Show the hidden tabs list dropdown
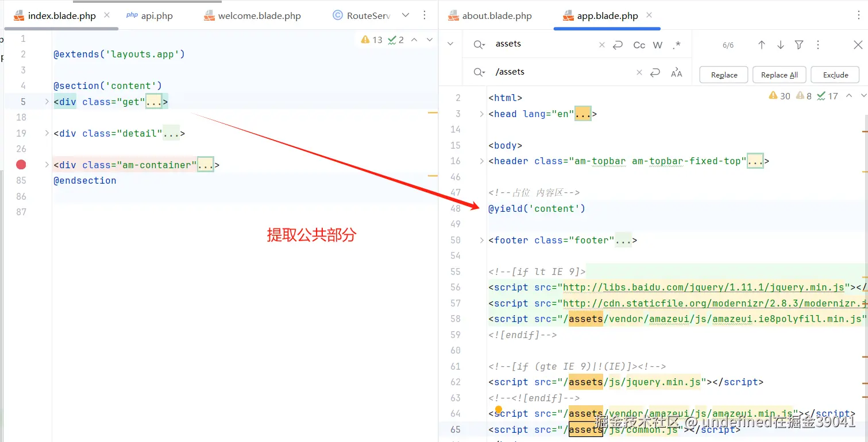The height and width of the screenshot is (442, 868). point(406,15)
